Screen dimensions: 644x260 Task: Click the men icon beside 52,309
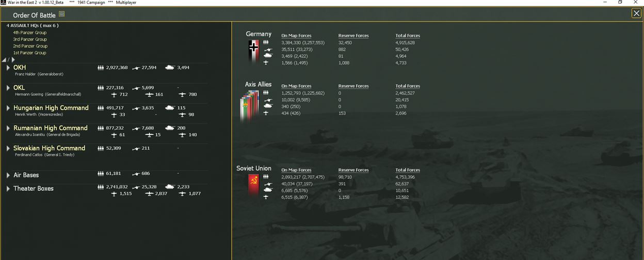[101, 148]
